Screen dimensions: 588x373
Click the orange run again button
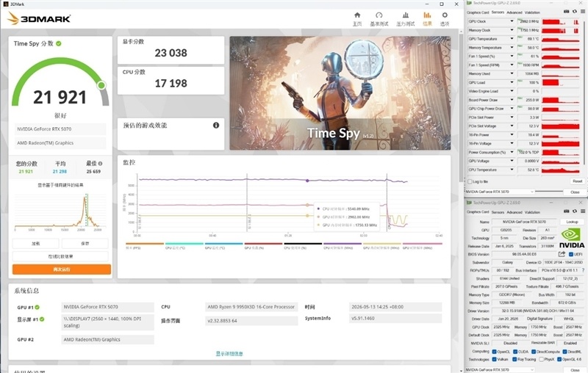click(x=62, y=269)
